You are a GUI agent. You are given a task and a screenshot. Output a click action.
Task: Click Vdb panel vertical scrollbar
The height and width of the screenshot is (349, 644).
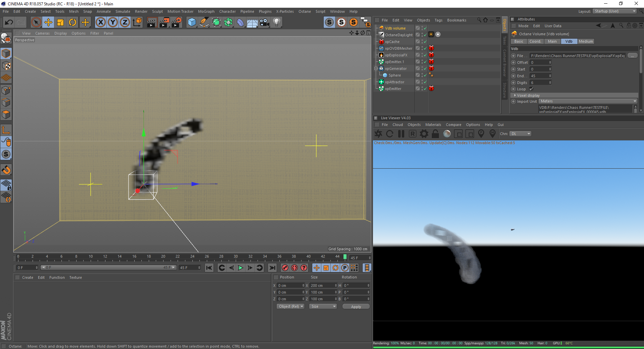point(641,61)
